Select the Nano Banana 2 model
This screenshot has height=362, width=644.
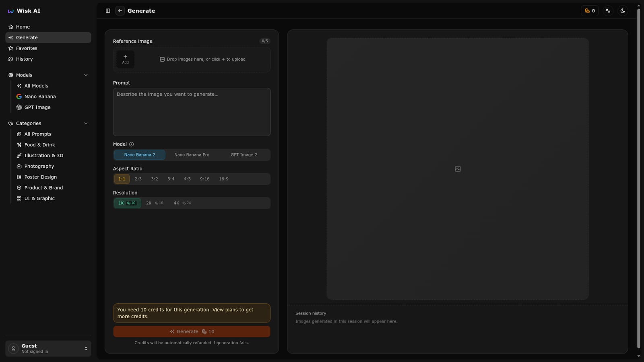click(139, 155)
